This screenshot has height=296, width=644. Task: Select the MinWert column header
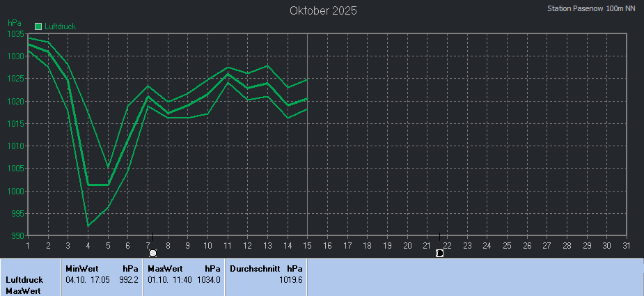[x=81, y=268]
